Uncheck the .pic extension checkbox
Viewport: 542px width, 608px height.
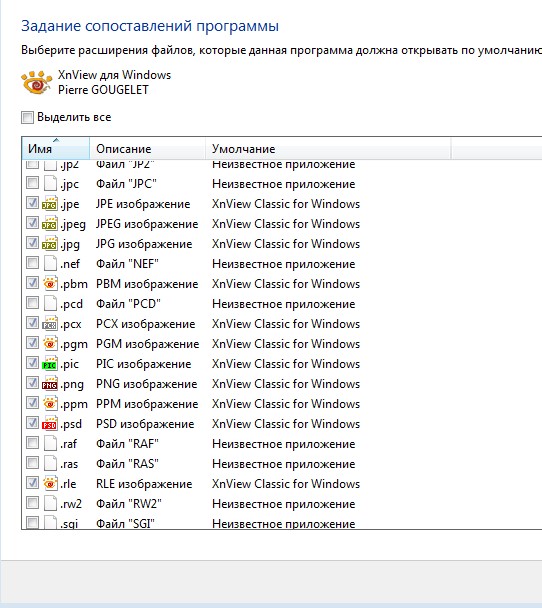click(x=32, y=363)
